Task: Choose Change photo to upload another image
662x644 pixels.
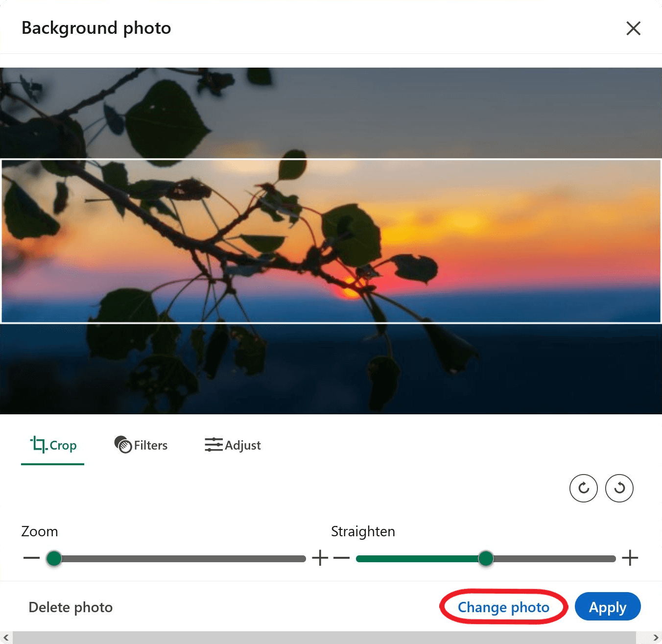Action: [x=503, y=607]
